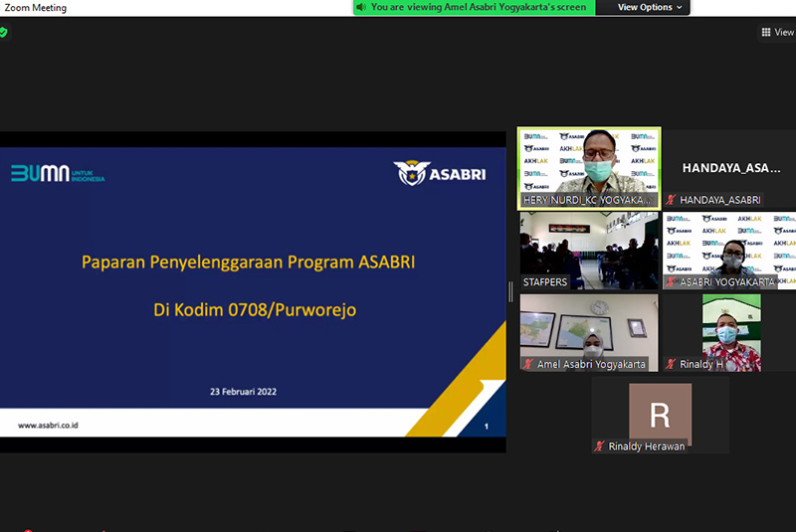796x532 pixels.
Task: Click the speaker icon in sharing banner
Action: 361,7
